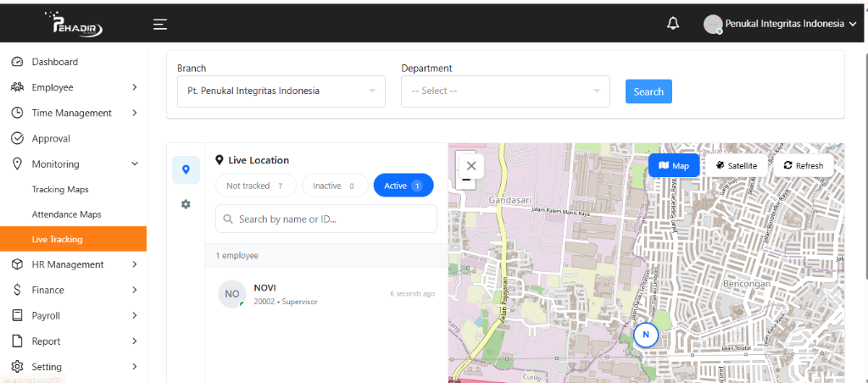Open the notifications bell

pyautogui.click(x=673, y=24)
